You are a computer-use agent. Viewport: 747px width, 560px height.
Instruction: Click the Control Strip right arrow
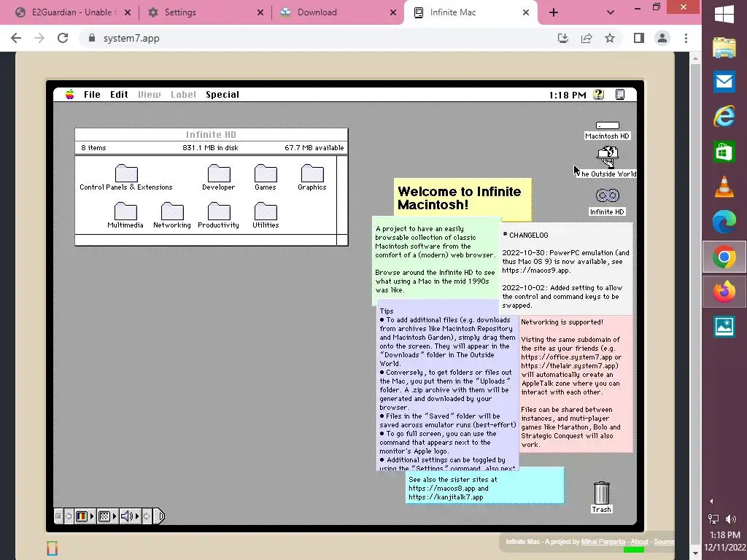click(x=147, y=516)
